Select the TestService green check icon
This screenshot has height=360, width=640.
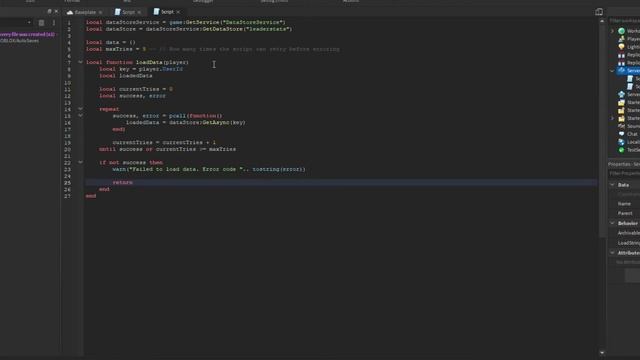tap(621, 150)
